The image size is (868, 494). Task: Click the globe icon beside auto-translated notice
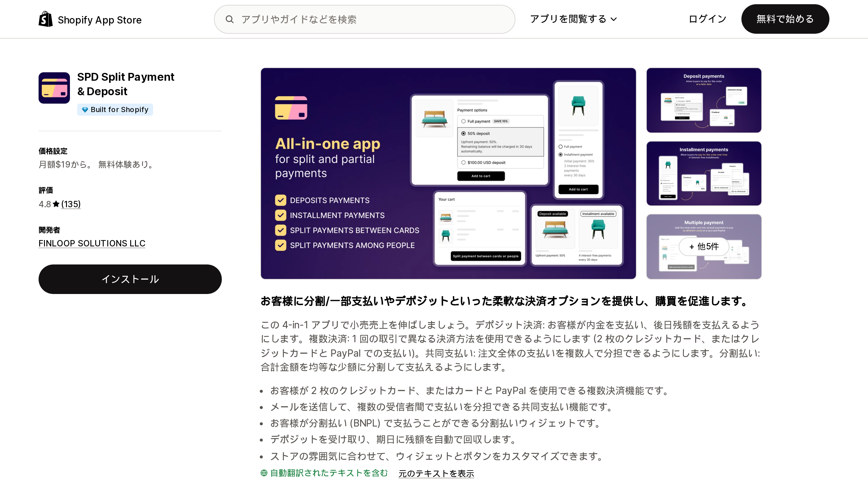pos(264,473)
